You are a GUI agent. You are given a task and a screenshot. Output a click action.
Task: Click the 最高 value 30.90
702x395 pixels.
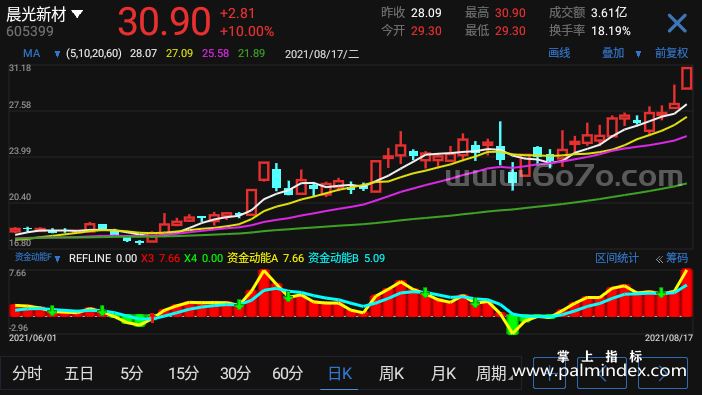[510, 13]
